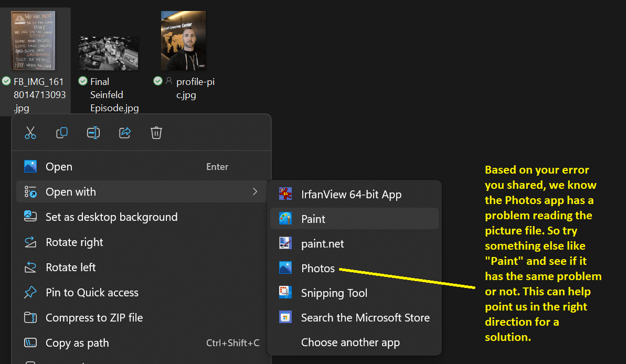Click the Rotate right icon

(x=30, y=242)
